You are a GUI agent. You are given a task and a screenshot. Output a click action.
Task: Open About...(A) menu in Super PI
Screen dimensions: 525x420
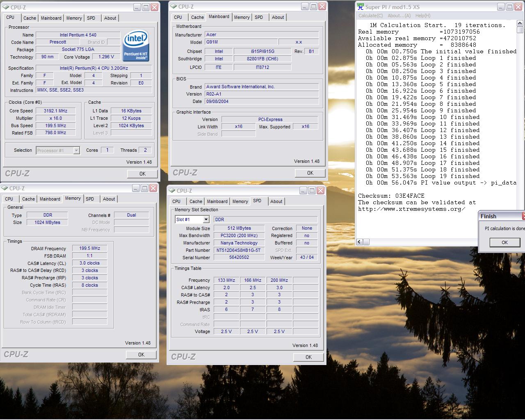coord(399,16)
